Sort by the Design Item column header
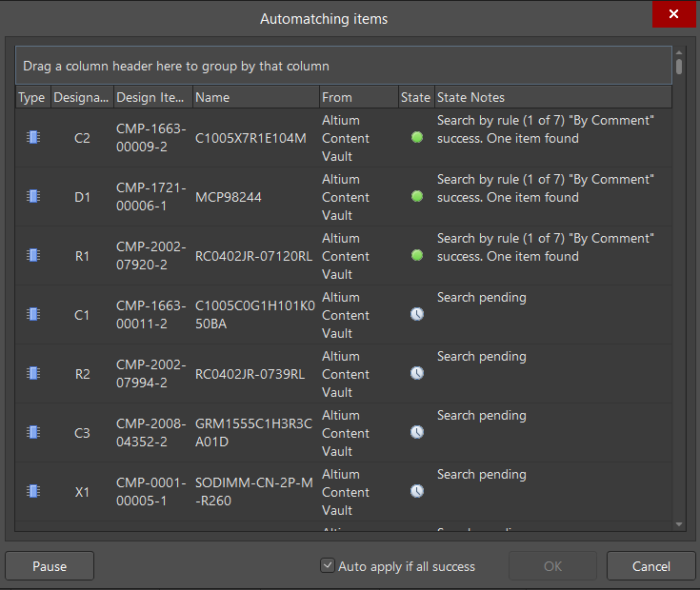The image size is (700, 590). tap(153, 97)
